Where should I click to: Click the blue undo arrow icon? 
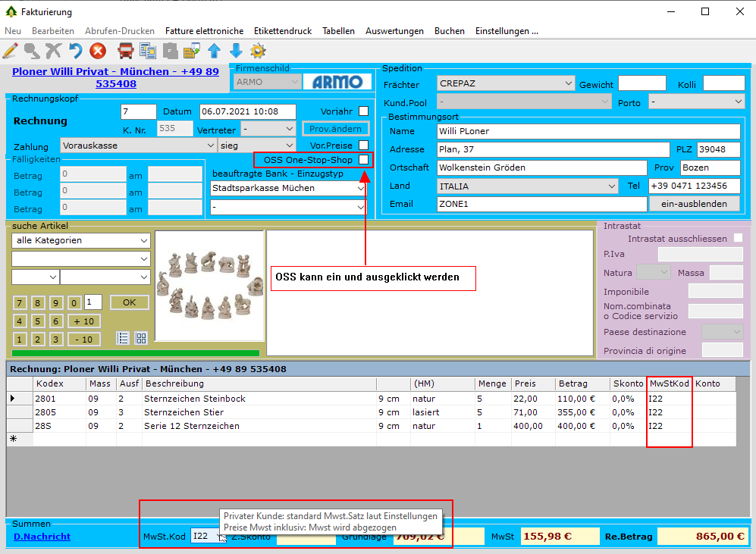click(75, 51)
